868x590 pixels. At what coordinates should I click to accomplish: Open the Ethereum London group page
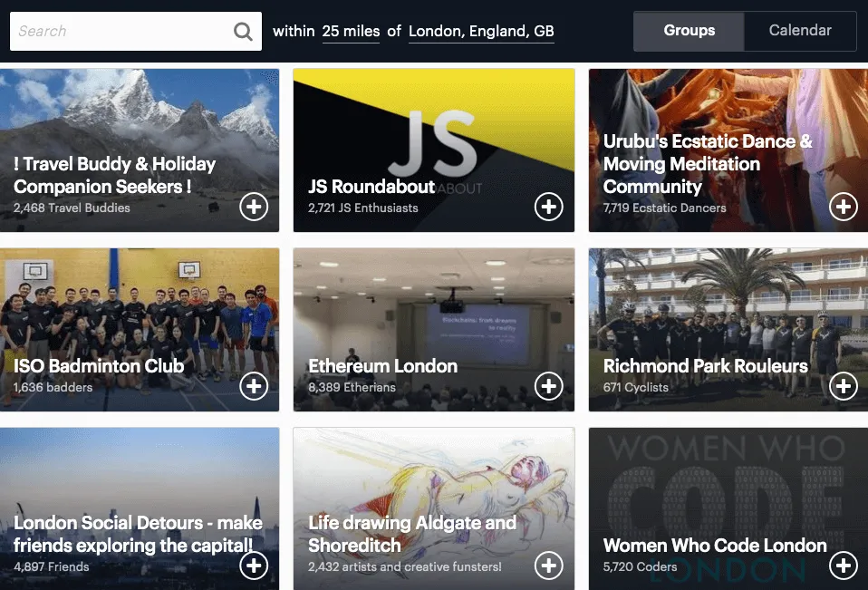tap(382, 366)
